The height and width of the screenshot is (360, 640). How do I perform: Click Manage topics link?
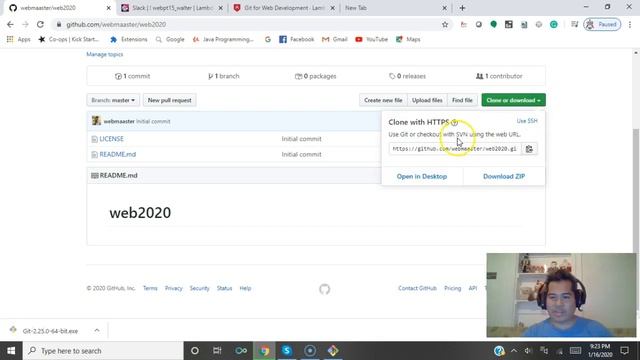pos(104,54)
